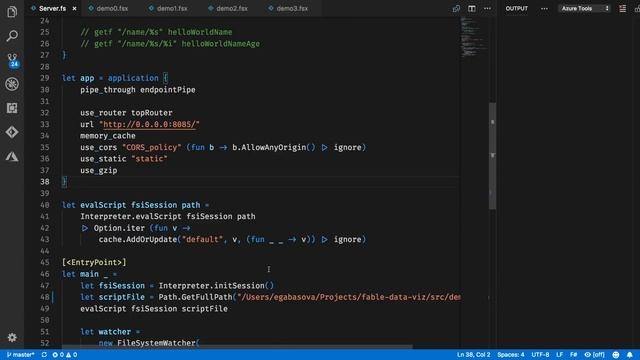Open editor More Actions ellipsis
This screenshot has width=640, height=360.
[487, 9]
